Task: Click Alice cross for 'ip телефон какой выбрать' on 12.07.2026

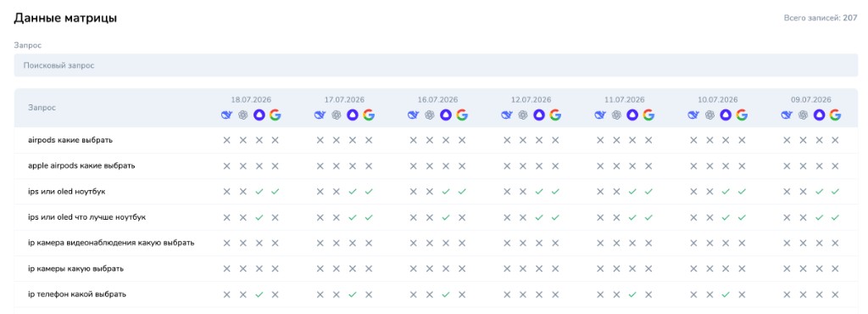Action: pyautogui.click(x=539, y=294)
